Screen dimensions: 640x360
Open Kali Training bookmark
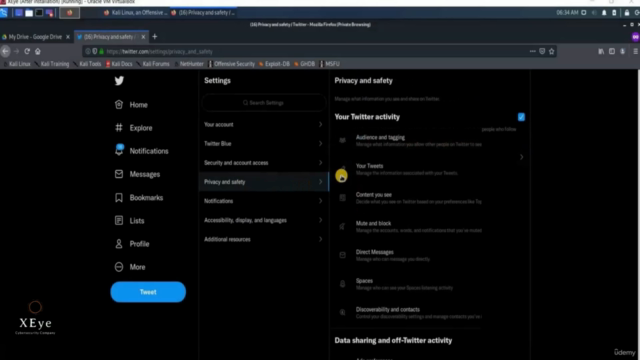pos(52,64)
